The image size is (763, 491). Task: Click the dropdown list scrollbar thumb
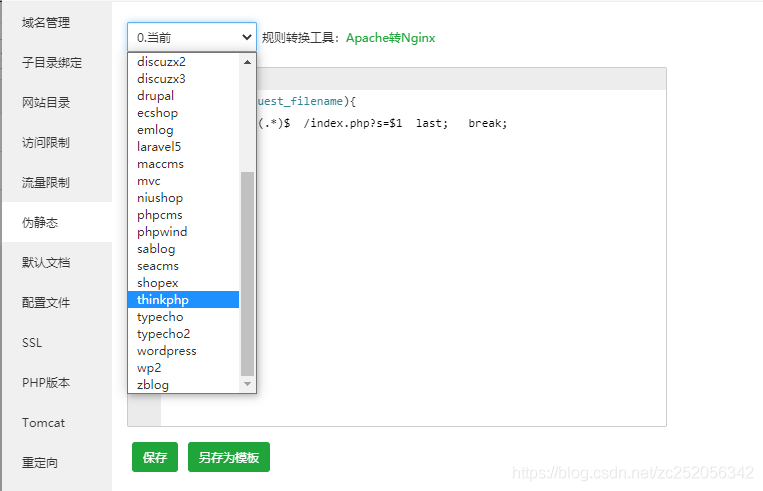[x=247, y=273]
